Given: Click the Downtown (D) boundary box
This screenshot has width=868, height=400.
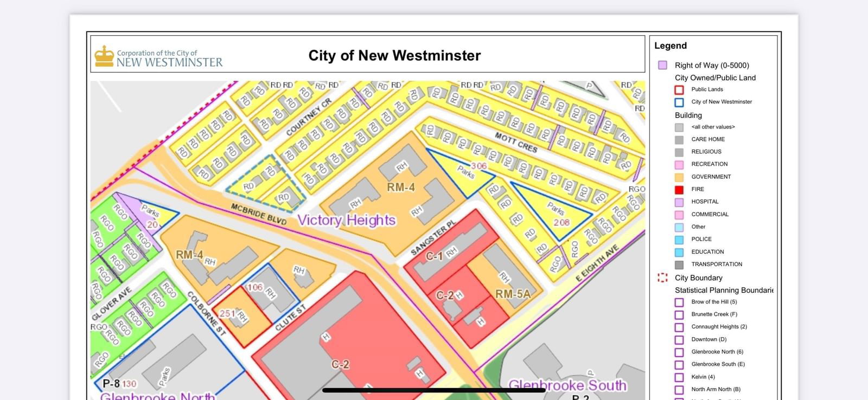Looking at the screenshot, I should tap(679, 340).
